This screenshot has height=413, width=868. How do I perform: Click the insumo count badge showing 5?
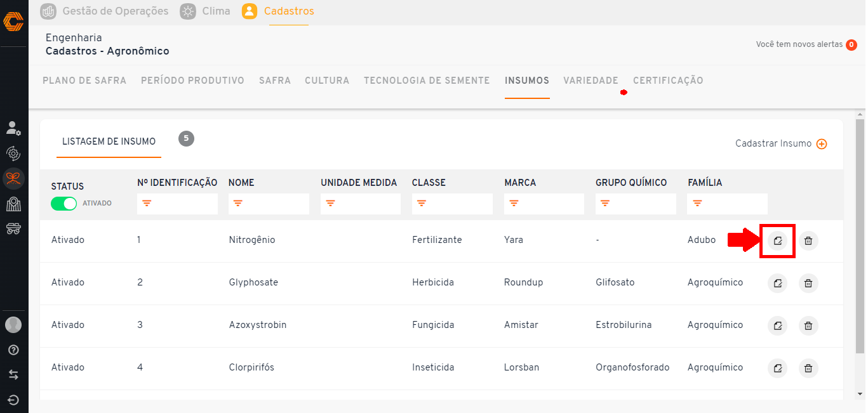coord(186,138)
